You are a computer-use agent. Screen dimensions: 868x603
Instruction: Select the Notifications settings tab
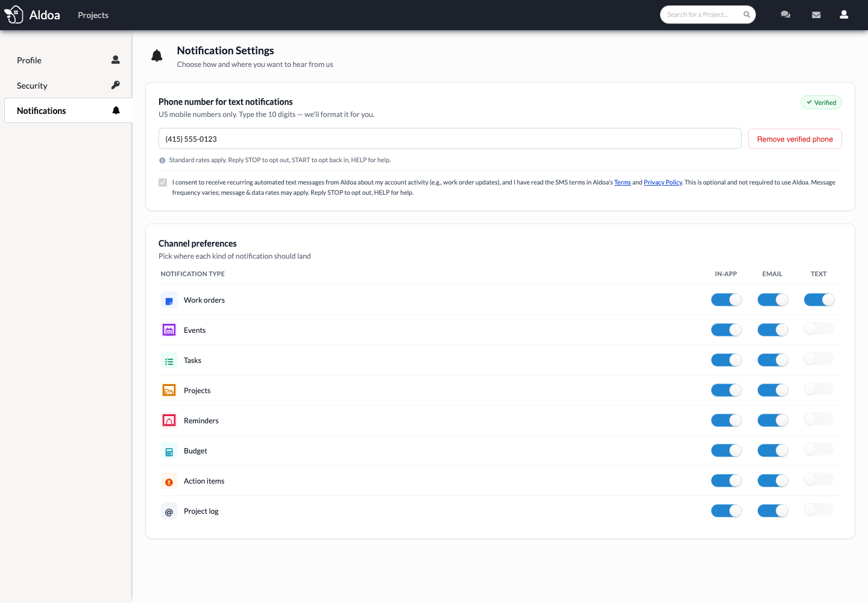[x=68, y=110]
